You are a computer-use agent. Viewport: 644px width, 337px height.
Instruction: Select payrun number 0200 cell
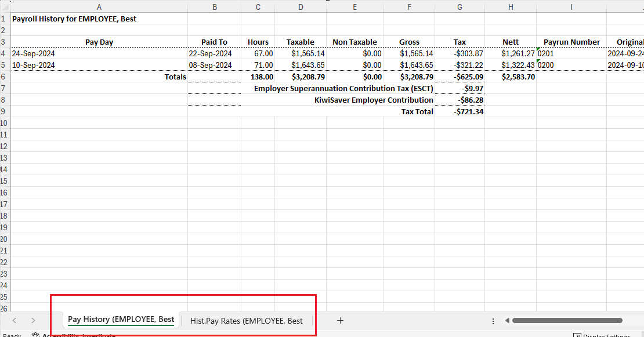571,66
